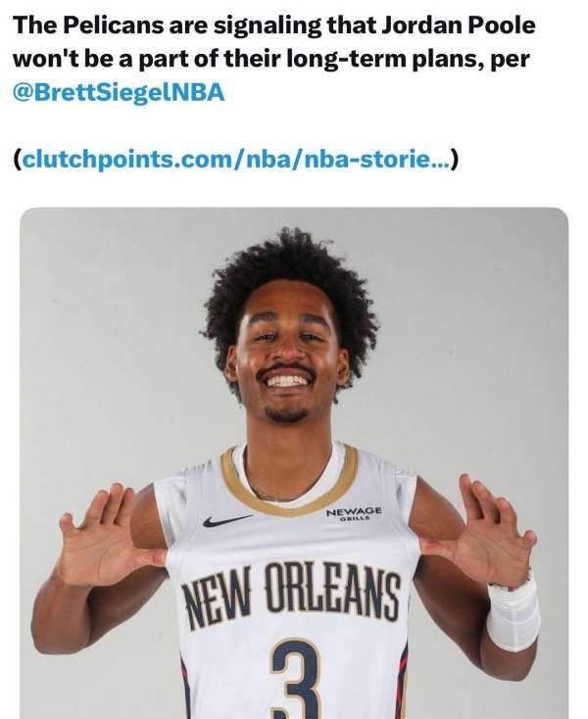Click the words "The Pelicans" in the post
The height and width of the screenshot is (719, 588).
tap(87, 25)
